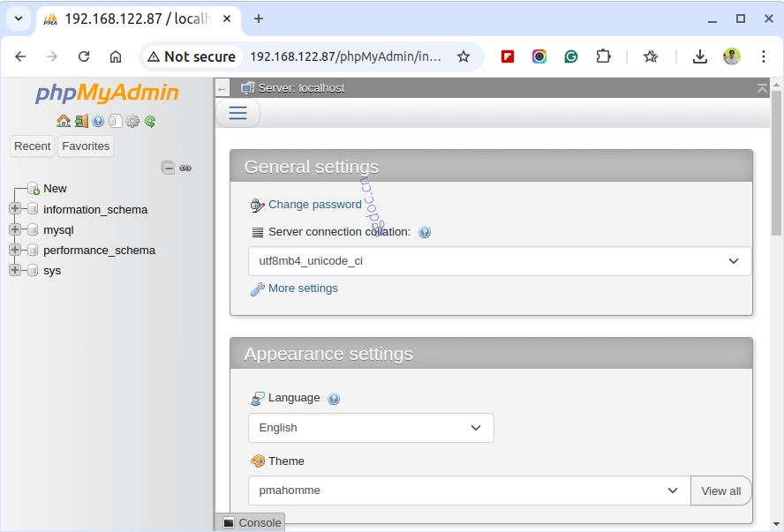Click the More settings link
This screenshot has height=532, width=784.
click(x=303, y=288)
